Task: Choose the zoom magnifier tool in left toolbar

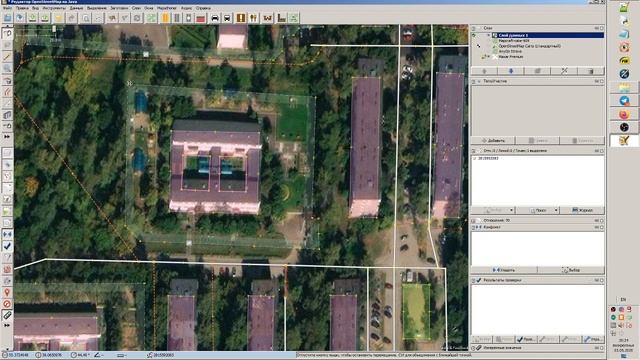Action: tap(7, 68)
